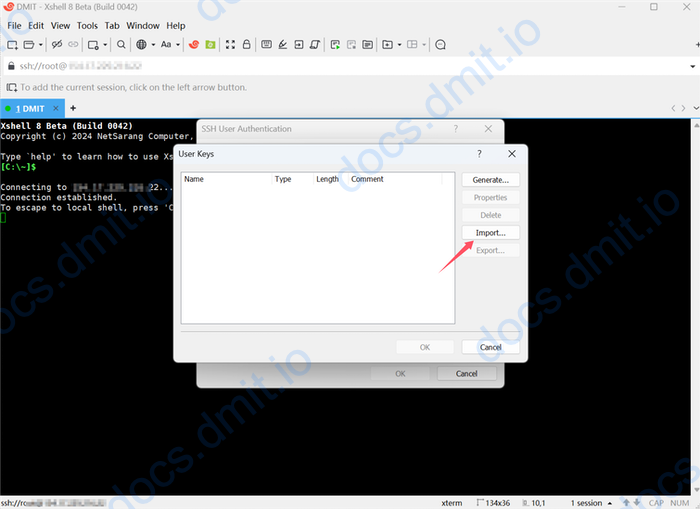Screen dimensions: 700x509
Task: Toggle full screen mode icon
Action: point(230,45)
